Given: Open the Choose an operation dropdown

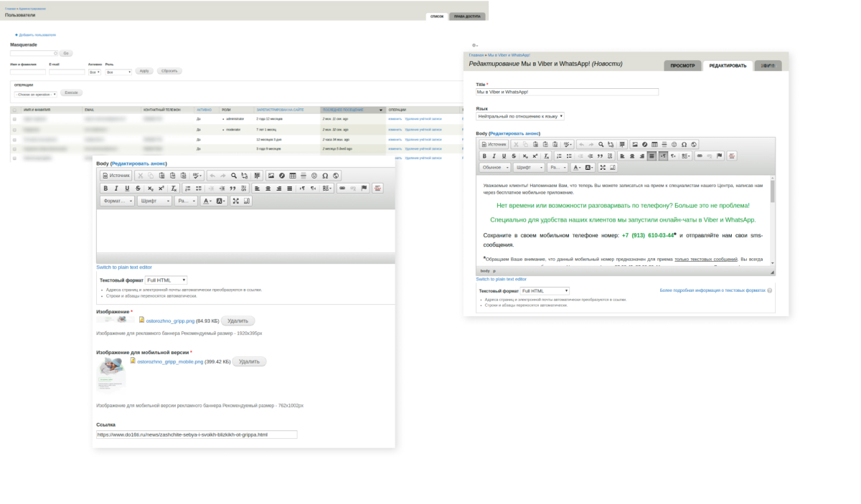Looking at the screenshot, I should 36,95.
